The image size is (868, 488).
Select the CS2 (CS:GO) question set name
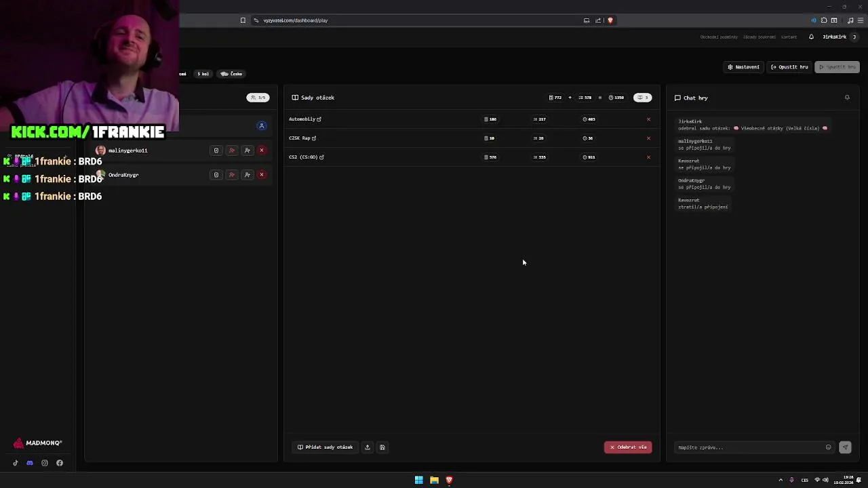[x=303, y=157]
